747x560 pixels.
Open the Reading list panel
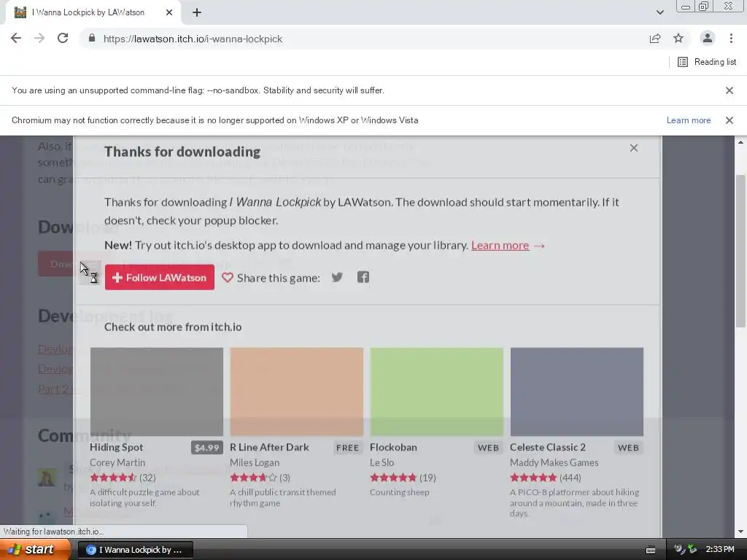[707, 62]
